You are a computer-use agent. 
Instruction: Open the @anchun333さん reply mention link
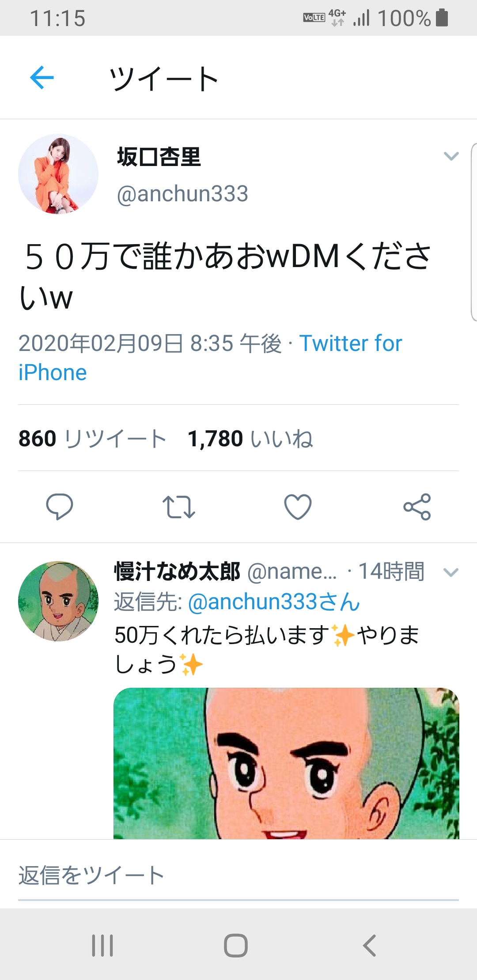pos(274,602)
